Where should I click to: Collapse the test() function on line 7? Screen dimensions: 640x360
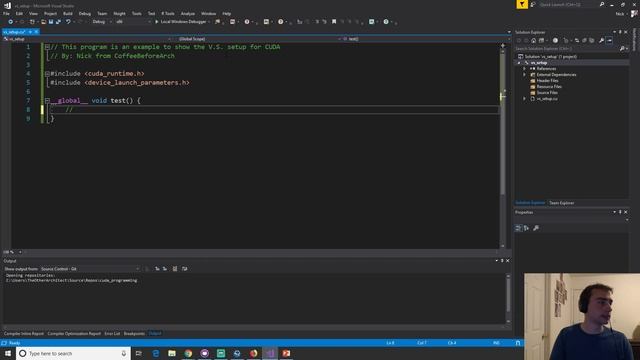coord(47,100)
